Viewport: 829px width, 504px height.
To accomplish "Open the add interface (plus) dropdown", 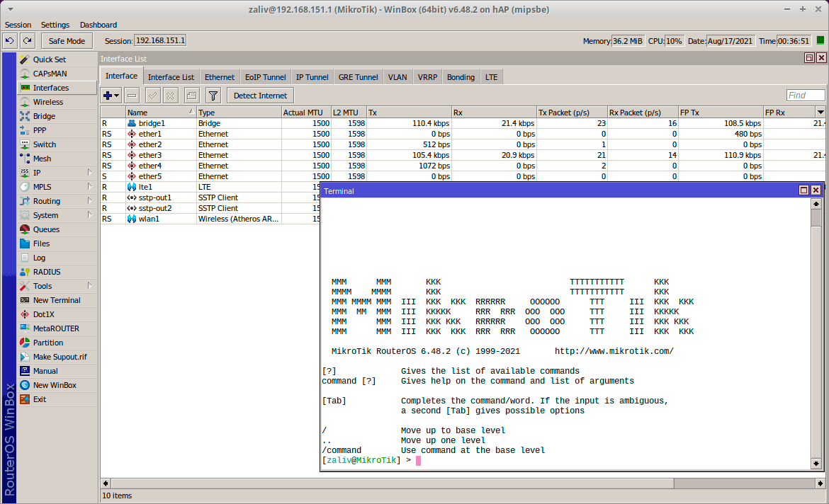I will point(111,96).
